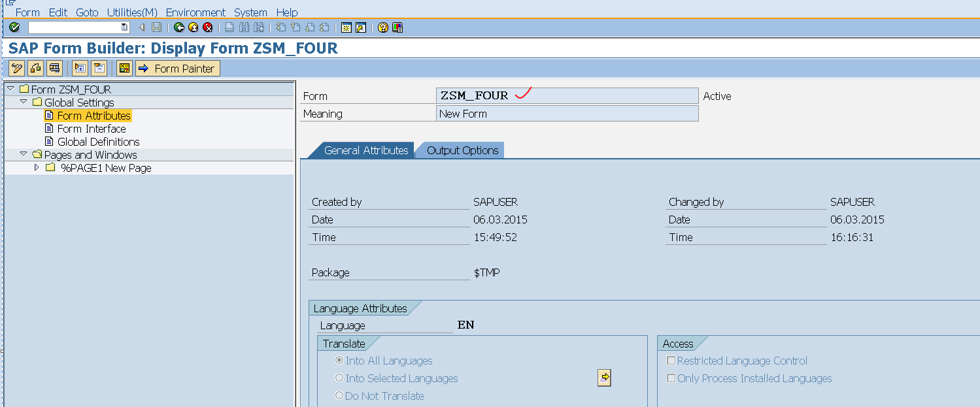Click the Created time 15:49:52
This screenshot has width=980, height=407.
pos(495,237)
